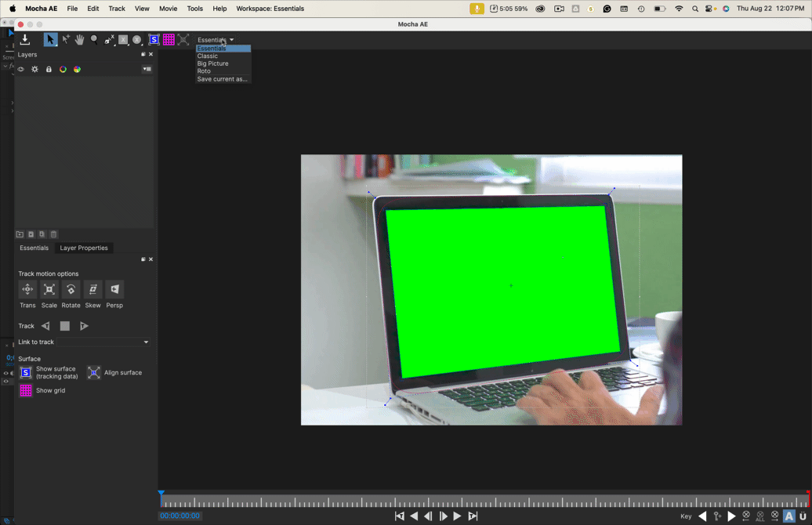Screen dimensions: 812x525
Task: Click the Save project download icon
Action: pos(25,40)
